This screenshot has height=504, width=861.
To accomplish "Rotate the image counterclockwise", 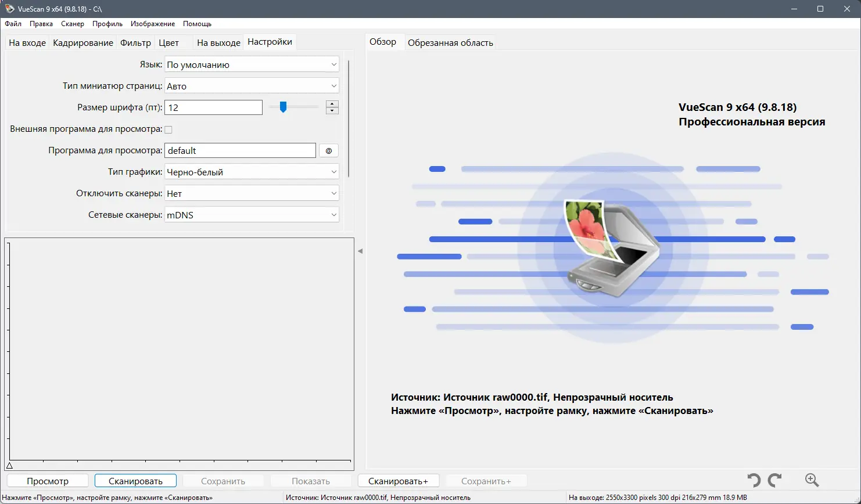I will click(x=754, y=480).
